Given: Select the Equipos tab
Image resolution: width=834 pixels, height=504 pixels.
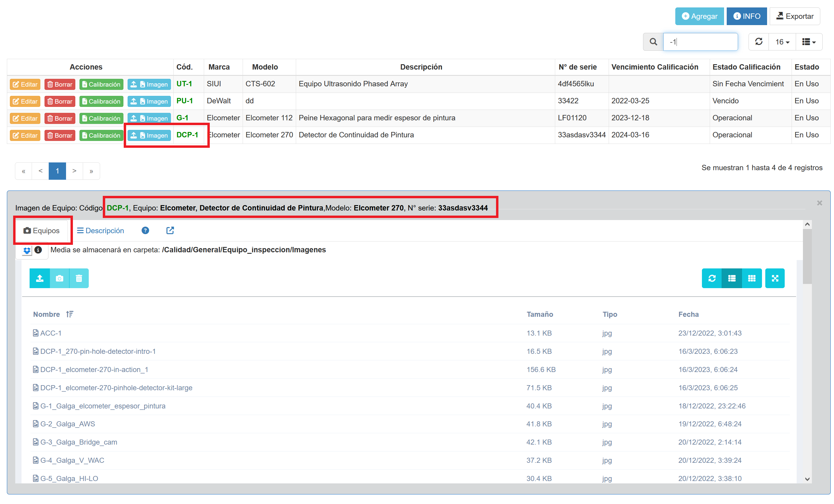Looking at the screenshot, I should coord(42,230).
